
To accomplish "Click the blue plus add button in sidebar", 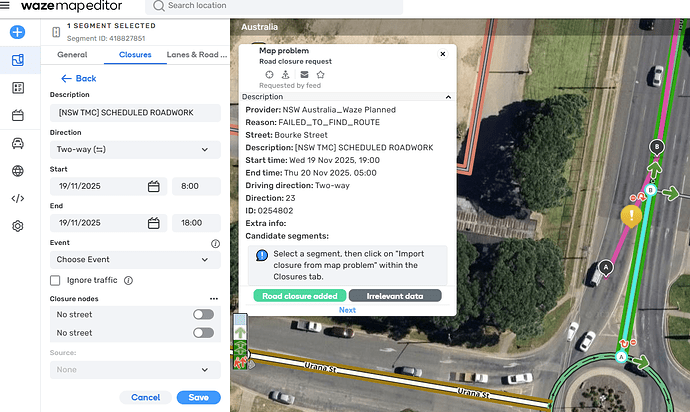I will (x=18, y=32).
